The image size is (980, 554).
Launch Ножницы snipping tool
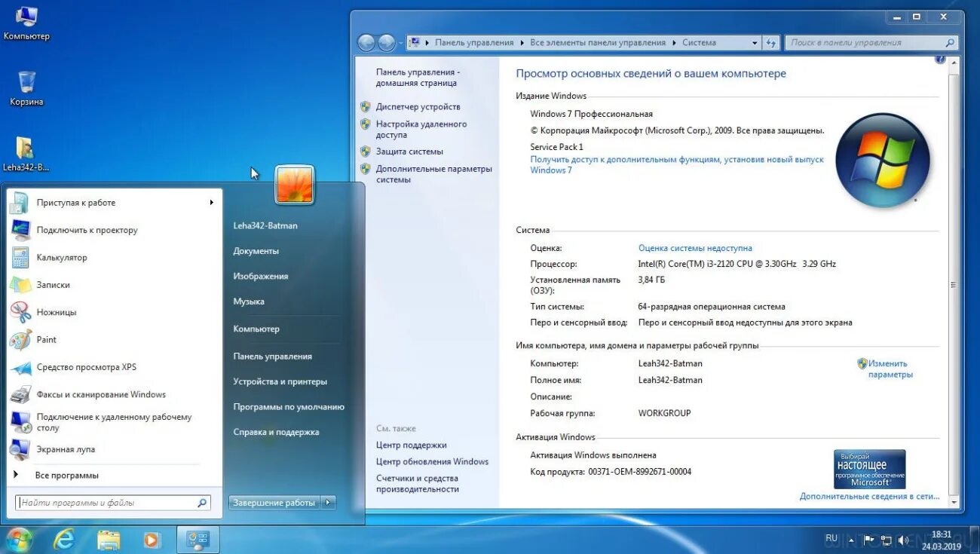115,312
